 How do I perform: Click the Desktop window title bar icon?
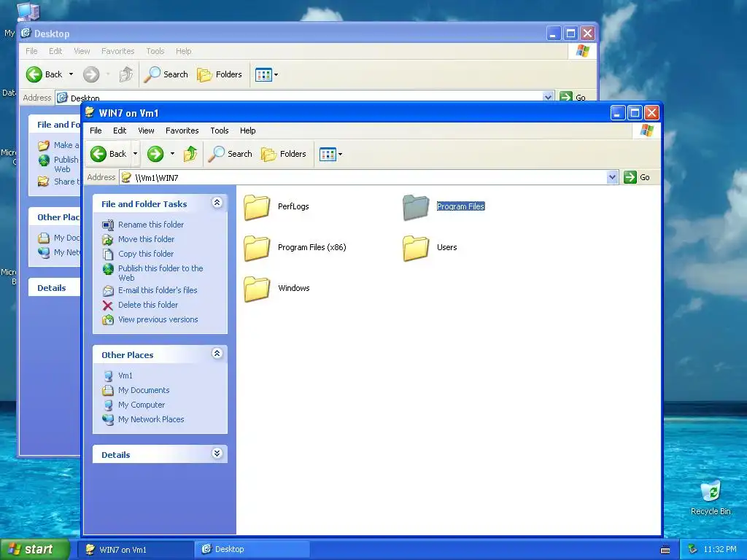pos(26,33)
